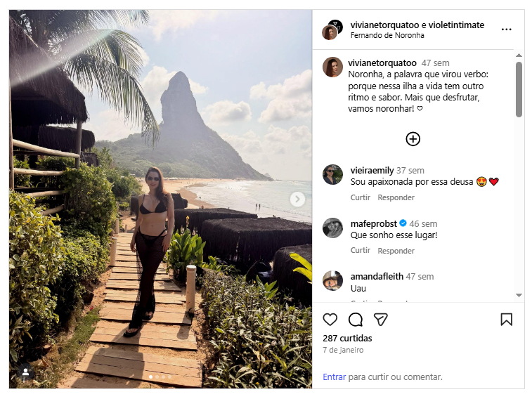532x399 pixels.
Task: Load more comments with plus icon
Action: (x=413, y=139)
